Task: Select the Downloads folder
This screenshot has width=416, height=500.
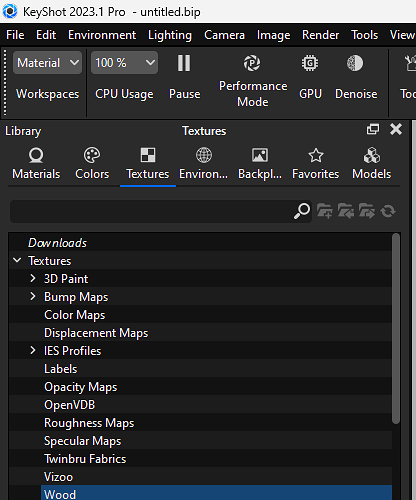Action: (x=57, y=243)
